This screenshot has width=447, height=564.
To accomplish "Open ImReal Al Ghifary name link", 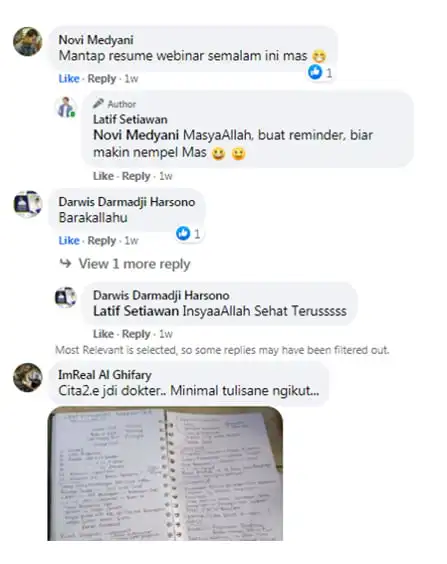I will [105, 375].
